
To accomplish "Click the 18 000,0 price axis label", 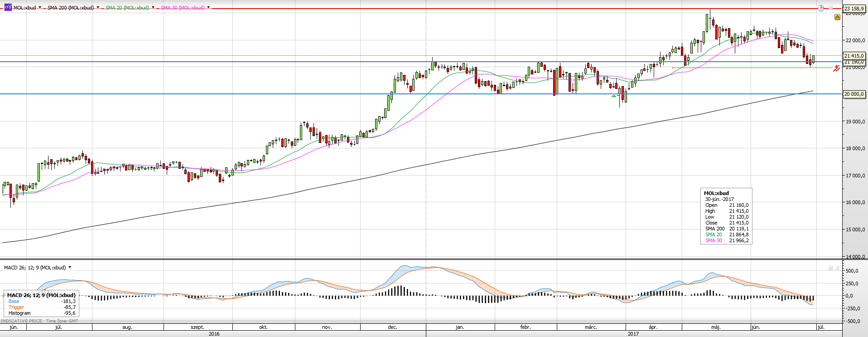I will (856, 148).
